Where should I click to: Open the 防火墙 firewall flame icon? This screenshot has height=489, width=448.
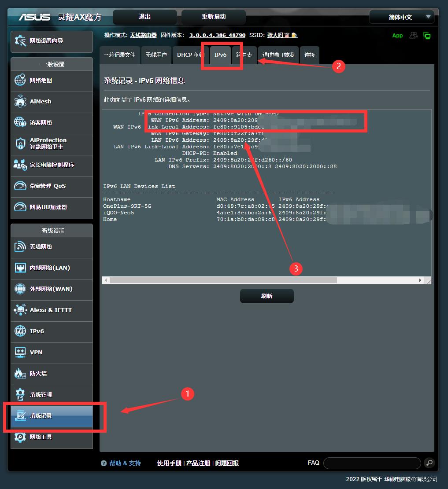coord(20,374)
